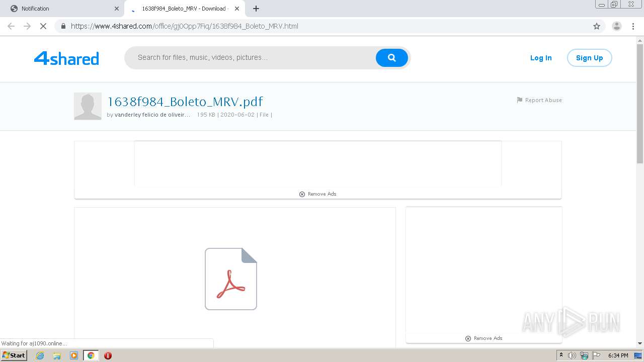Click the PDF file preview icon
Image resolution: width=644 pixels, height=362 pixels.
click(x=231, y=279)
